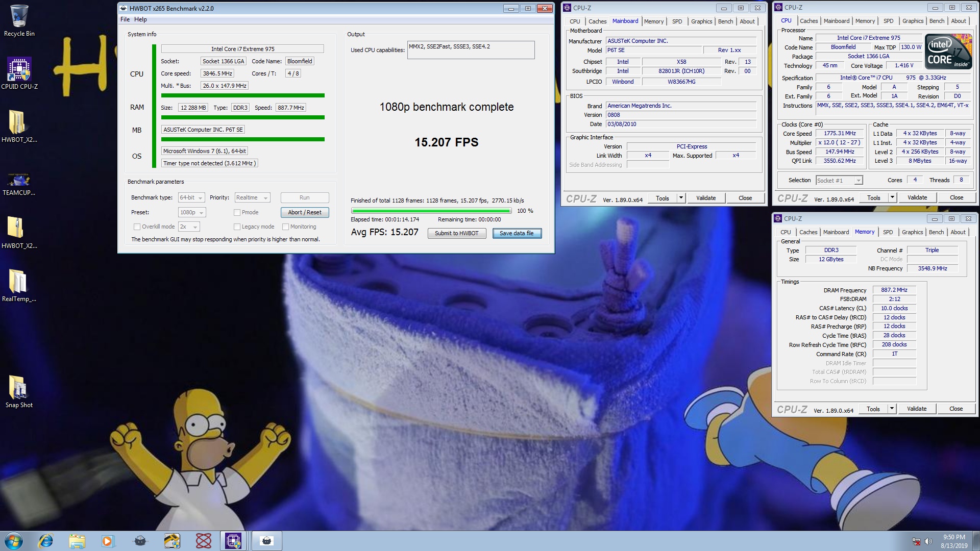Toggle the Legacy mode checkbox
Image resolution: width=980 pixels, height=551 pixels.
237,227
